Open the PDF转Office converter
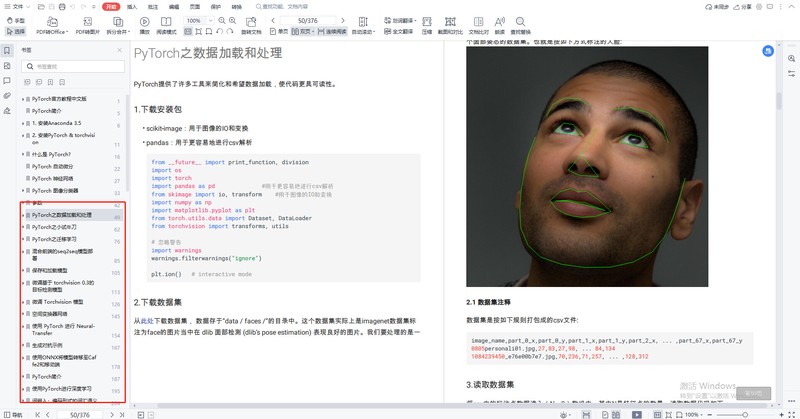This screenshot has width=800, height=419. click(x=52, y=26)
